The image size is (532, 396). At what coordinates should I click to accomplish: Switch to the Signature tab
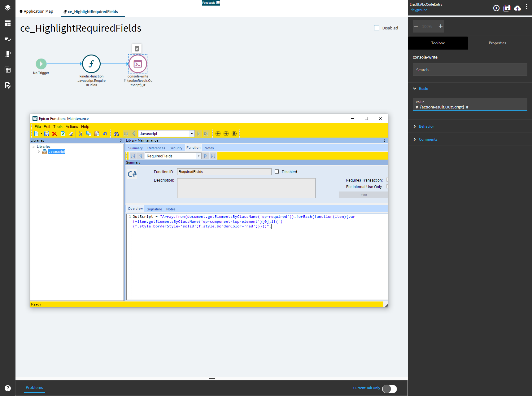[x=154, y=209]
